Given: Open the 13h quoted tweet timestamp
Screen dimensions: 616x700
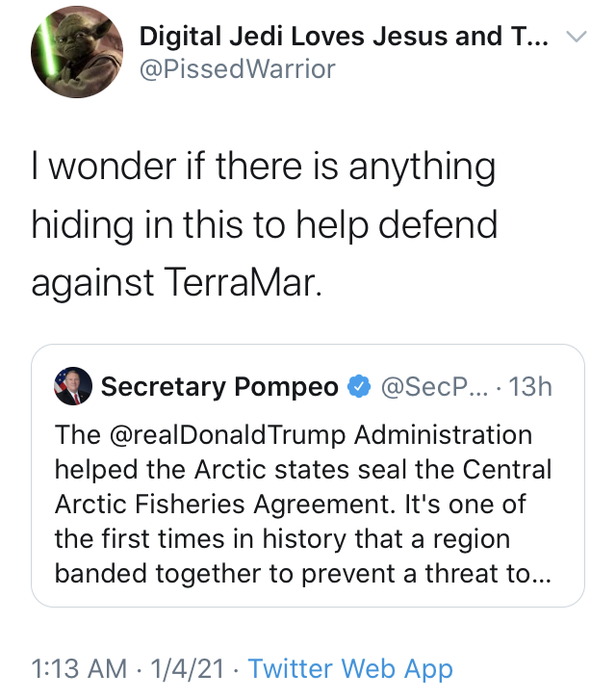Looking at the screenshot, I should coord(530,387).
